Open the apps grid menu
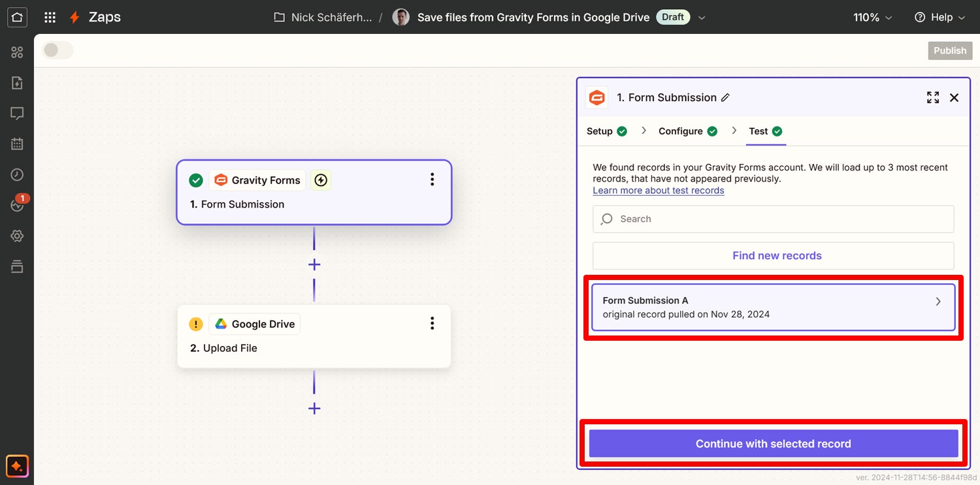980x485 pixels. coord(50,18)
